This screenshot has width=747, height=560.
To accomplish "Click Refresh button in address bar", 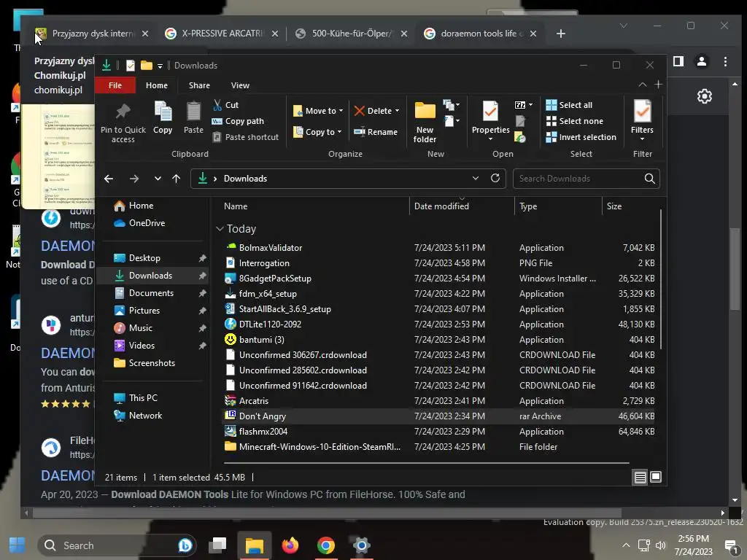I will pyautogui.click(x=495, y=178).
